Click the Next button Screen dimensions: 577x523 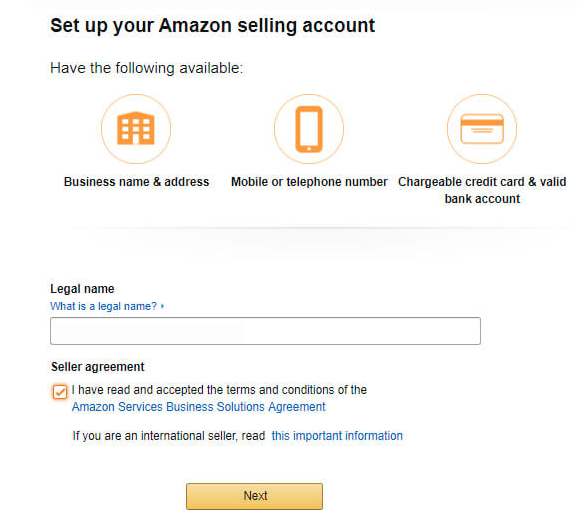coord(254,496)
